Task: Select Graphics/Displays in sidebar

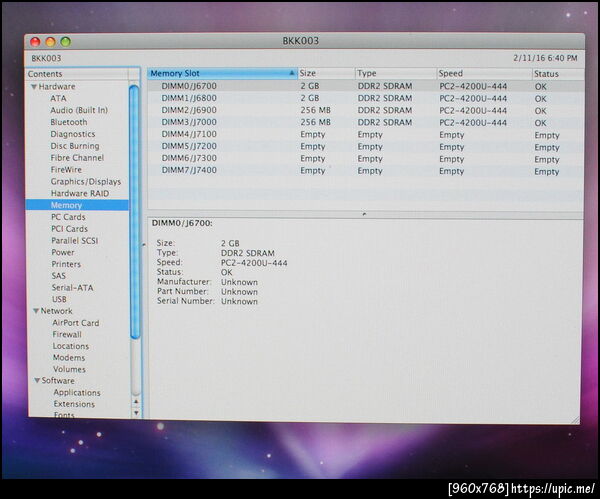Action: [x=86, y=181]
